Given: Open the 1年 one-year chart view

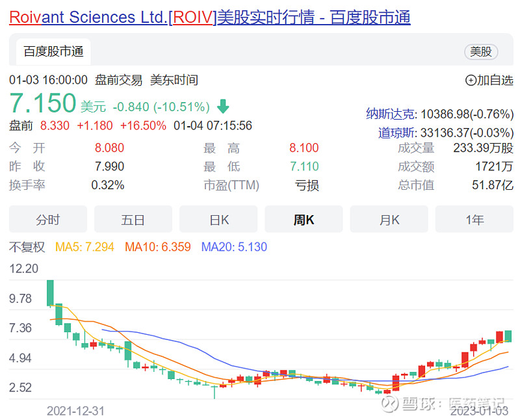Looking at the screenshot, I should click(x=474, y=219).
